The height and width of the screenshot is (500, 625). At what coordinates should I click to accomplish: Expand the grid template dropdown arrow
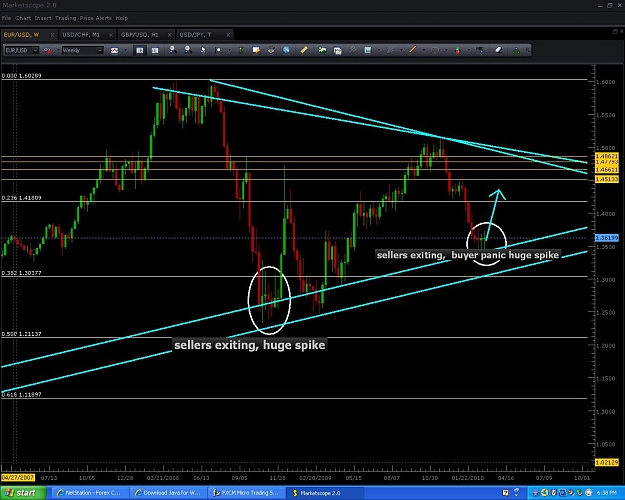coord(379,50)
